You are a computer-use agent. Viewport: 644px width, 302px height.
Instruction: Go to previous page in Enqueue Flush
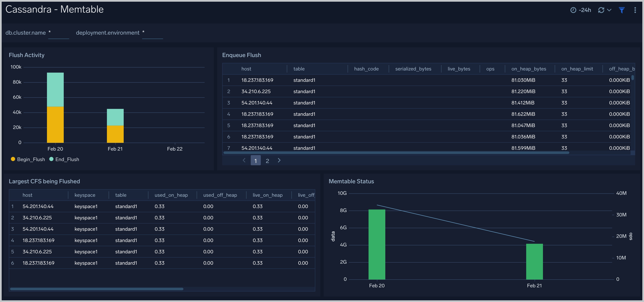[244, 160]
